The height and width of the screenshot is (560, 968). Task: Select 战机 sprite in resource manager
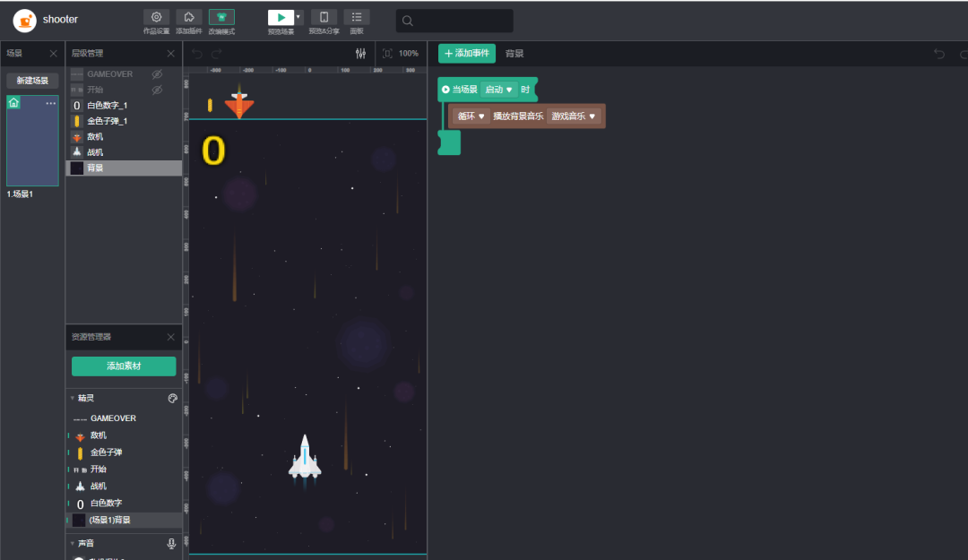124,487
